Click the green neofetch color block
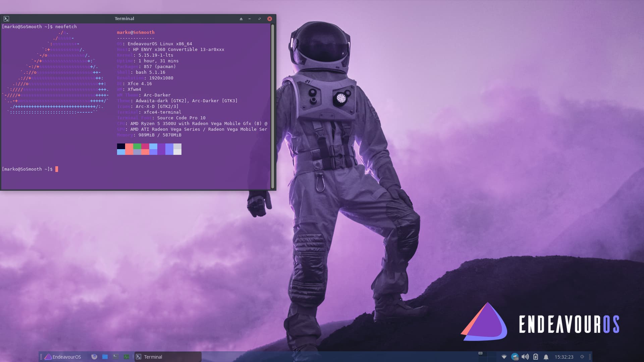The width and height of the screenshot is (644, 362). (137, 146)
